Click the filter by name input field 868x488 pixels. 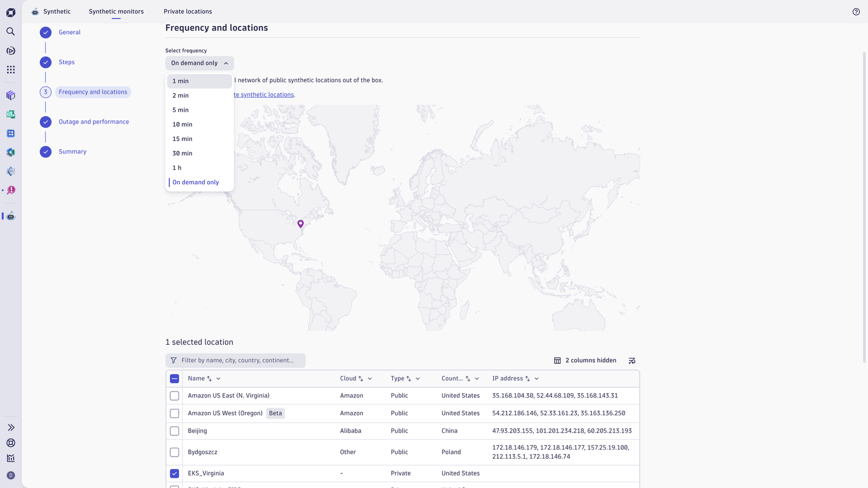(x=235, y=361)
